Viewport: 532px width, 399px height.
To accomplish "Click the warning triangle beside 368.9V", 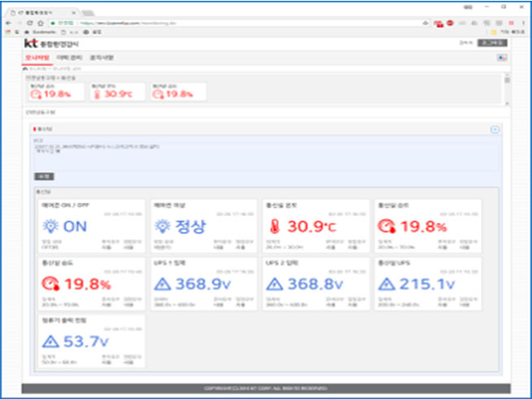I will coord(163,284).
